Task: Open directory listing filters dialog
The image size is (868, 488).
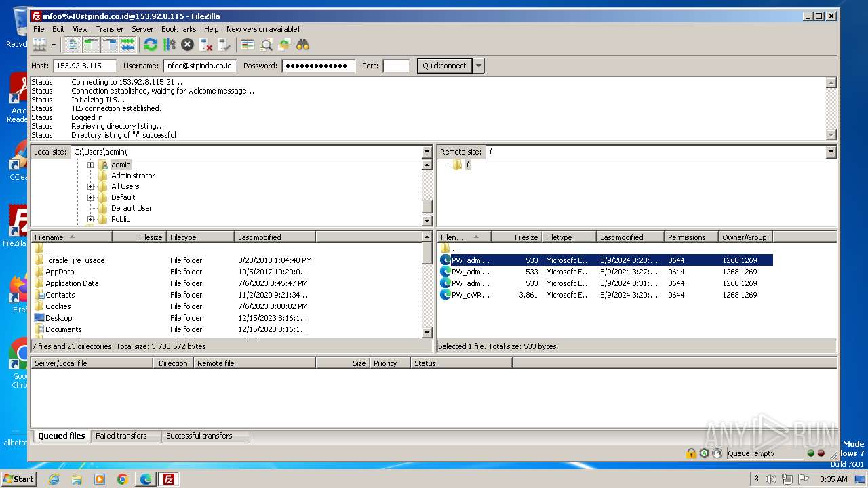Action: [x=248, y=45]
